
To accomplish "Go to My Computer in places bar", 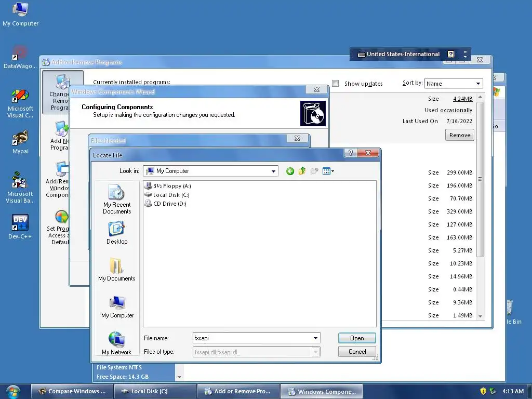I will pyautogui.click(x=117, y=307).
